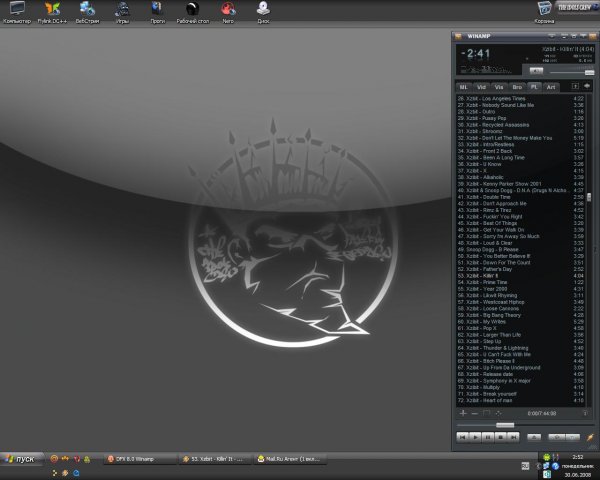Open the Проги shortcut icon

click(158, 12)
